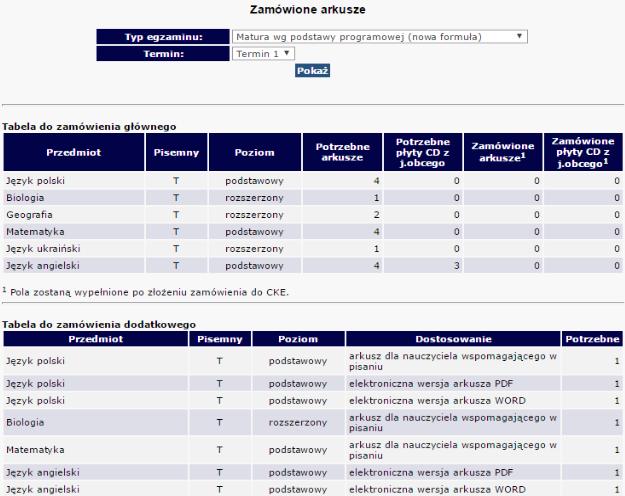
Task: Click 'Zamówione płyty CD z j.obcego' header
Action: click(583, 152)
